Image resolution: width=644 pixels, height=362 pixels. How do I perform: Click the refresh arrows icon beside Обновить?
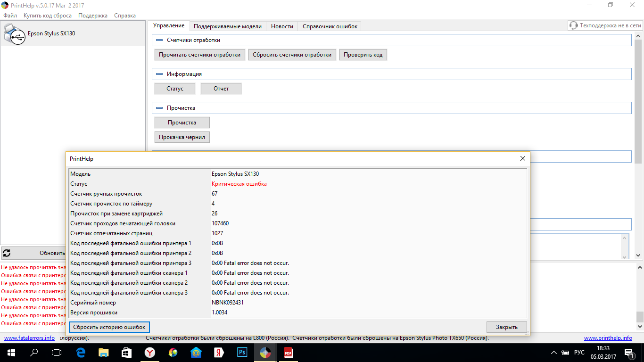[x=7, y=253]
